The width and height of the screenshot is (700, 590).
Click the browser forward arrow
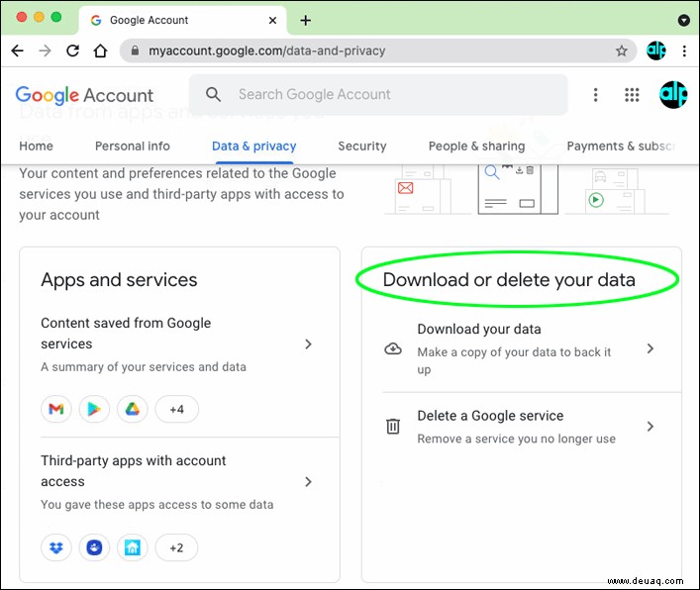pyautogui.click(x=46, y=50)
